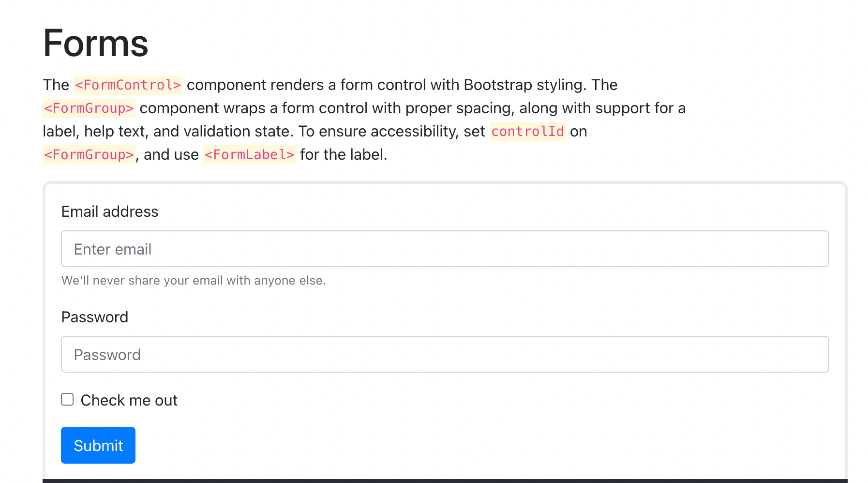This screenshot has height=483, width=868.
Task: Click the <FormControl> code snippet
Action: [x=128, y=85]
